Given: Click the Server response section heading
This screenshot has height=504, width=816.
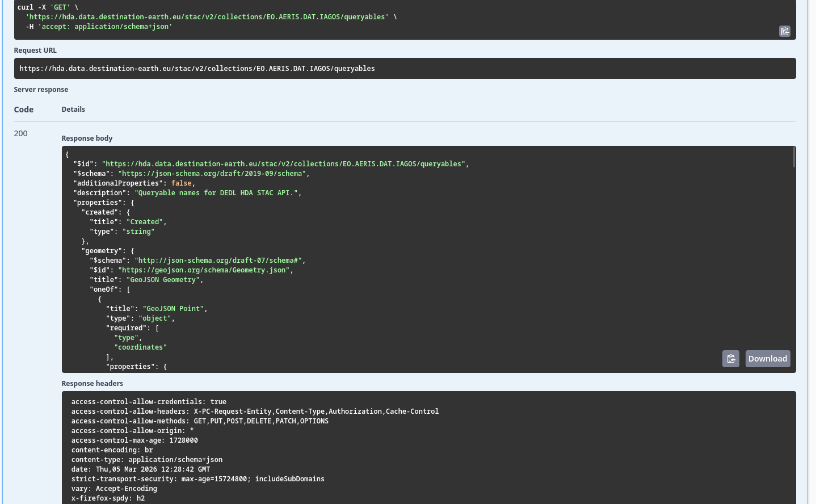Looking at the screenshot, I should pyautogui.click(x=41, y=89).
